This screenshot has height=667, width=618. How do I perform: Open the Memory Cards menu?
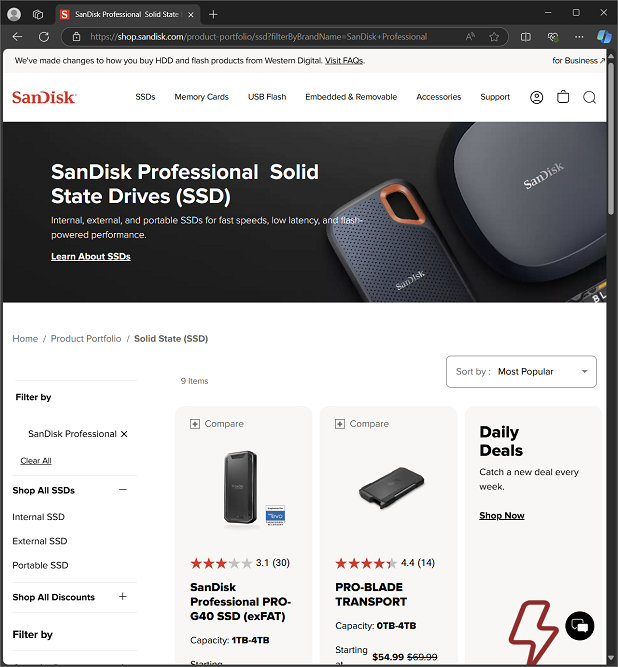[201, 97]
